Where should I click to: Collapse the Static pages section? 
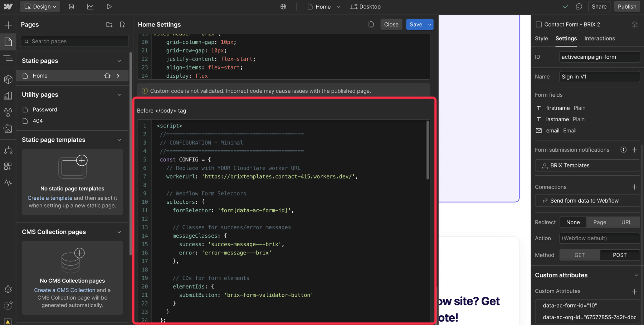[119, 61]
